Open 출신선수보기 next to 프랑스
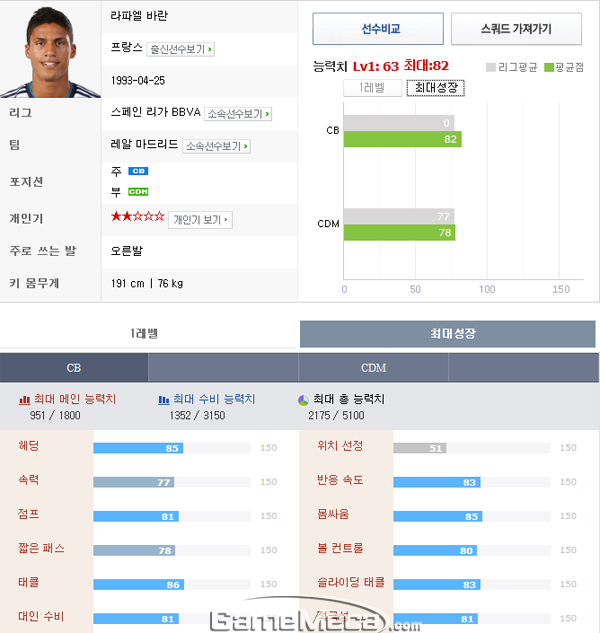This screenshot has height=633, width=600. click(180, 49)
